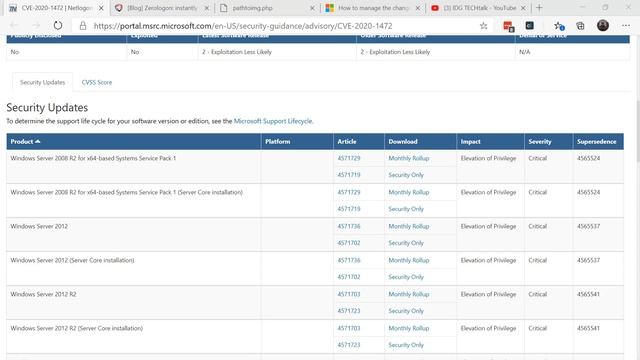Open Security Only for 2012 R2 Server Core
Viewport: 640px width, 360px height.
click(x=406, y=345)
